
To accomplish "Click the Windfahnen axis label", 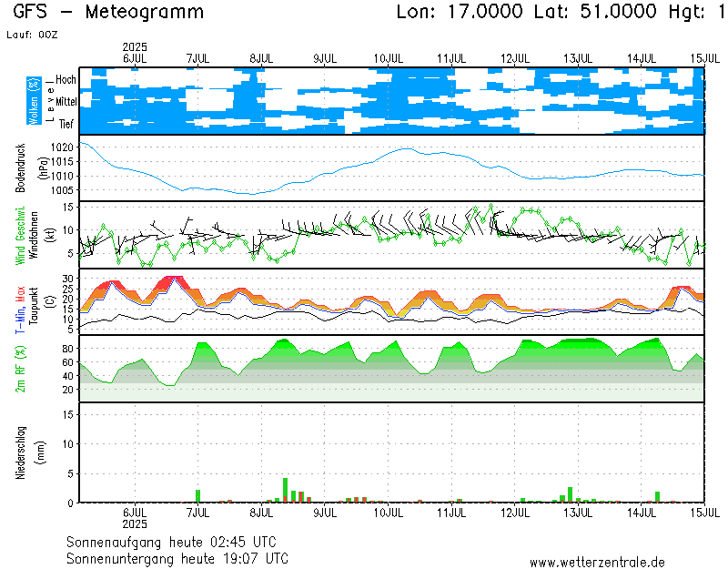I will pos(34,236).
